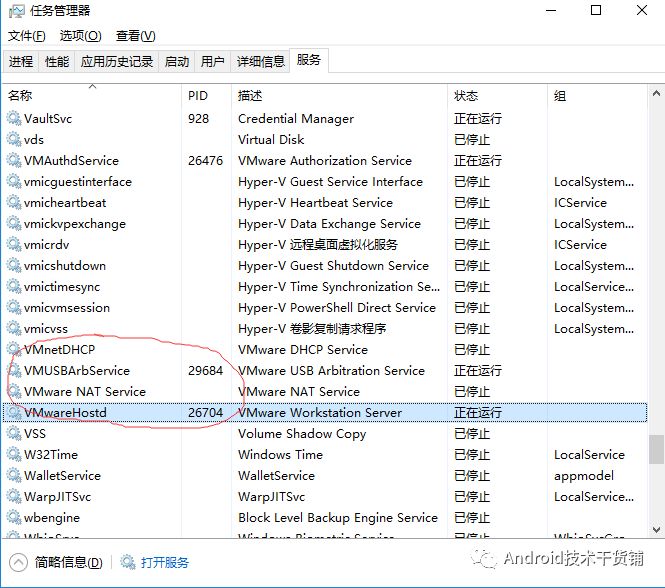Click the gear icon beside W32Time
Viewport: 665px width, 588px height.
(14, 454)
